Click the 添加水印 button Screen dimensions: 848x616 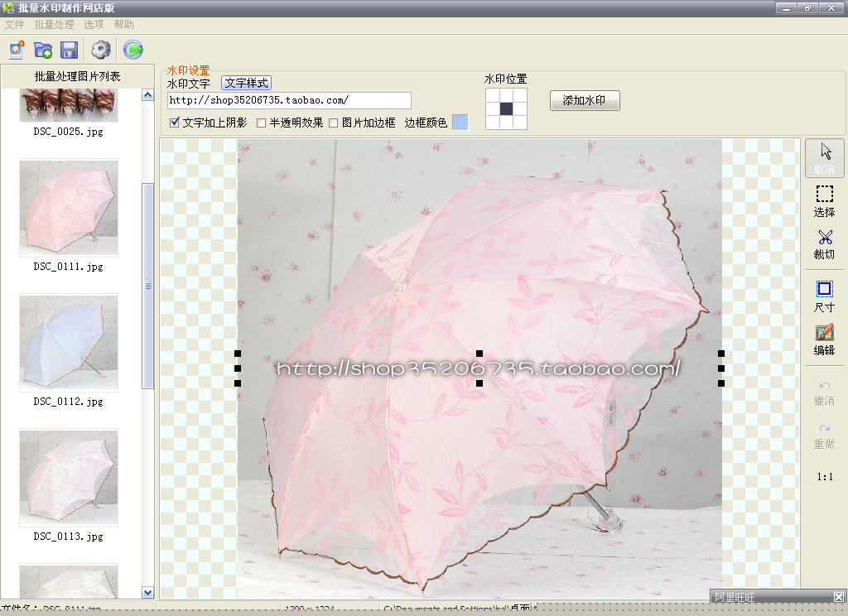coord(585,100)
